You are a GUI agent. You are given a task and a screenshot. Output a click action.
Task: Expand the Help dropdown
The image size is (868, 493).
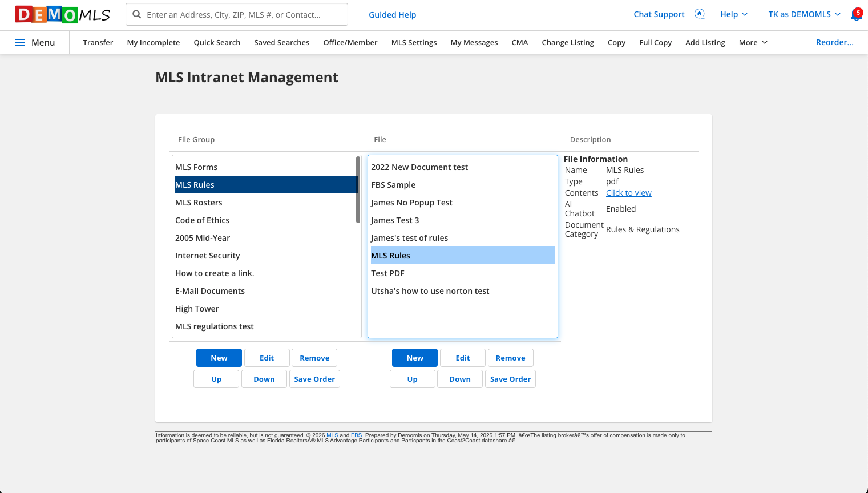[x=734, y=14]
